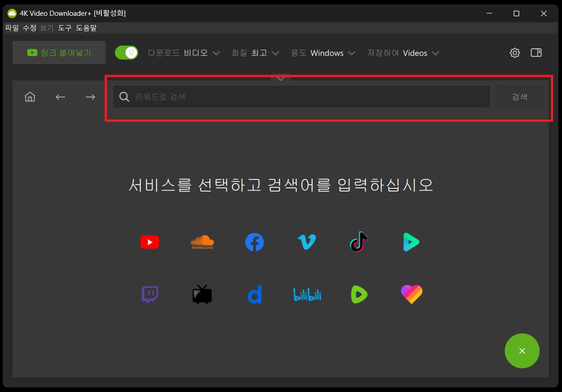562x392 pixels.
Task: Open the 저장하여 Videos dropdown
Action: tap(403, 53)
